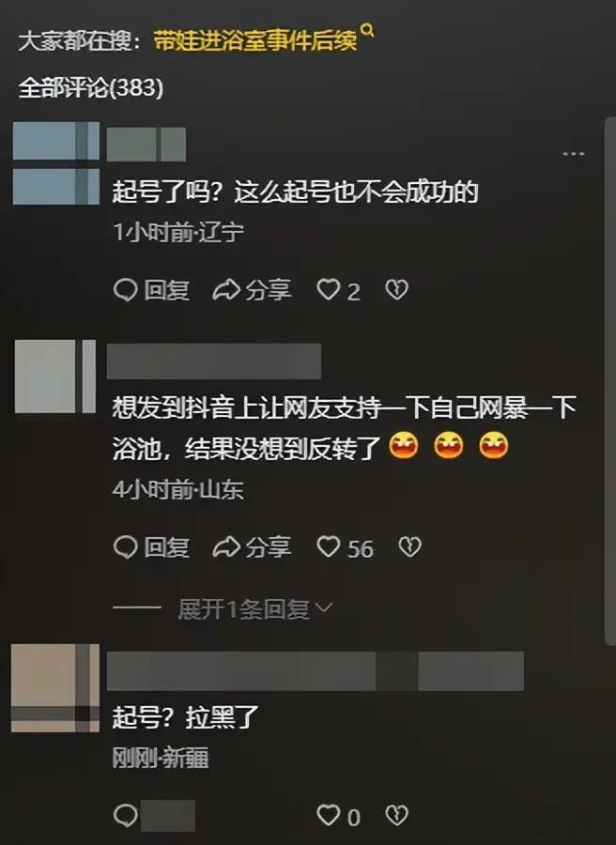Dislike the Xinjiang comment with broken heart
Screen dimensions: 616x845
tap(397, 815)
